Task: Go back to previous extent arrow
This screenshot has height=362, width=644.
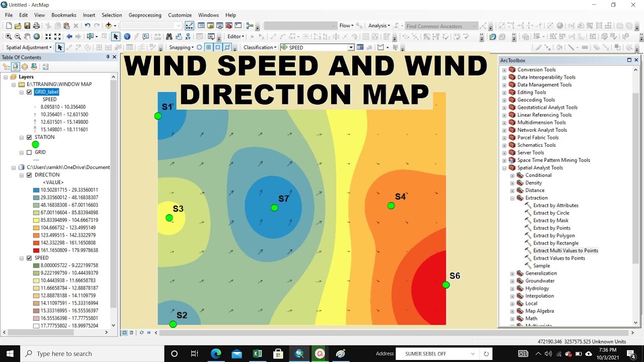Action: (x=69, y=36)
